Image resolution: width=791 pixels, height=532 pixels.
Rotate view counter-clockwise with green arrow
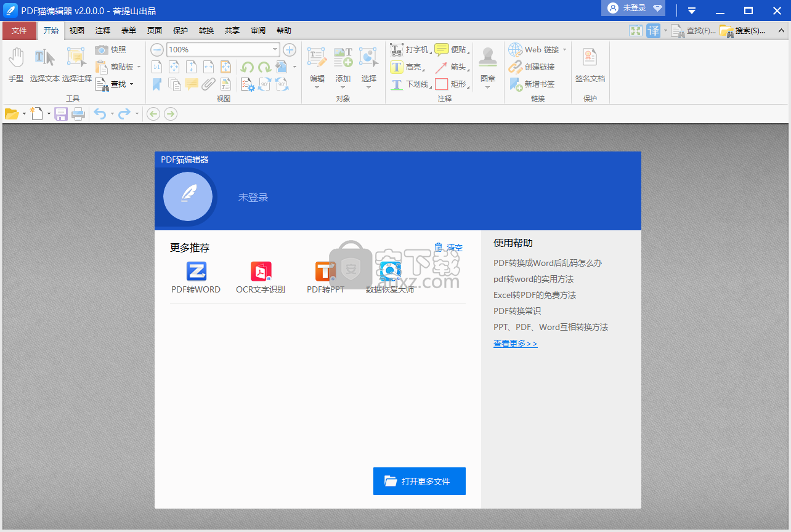click(247, 67)
